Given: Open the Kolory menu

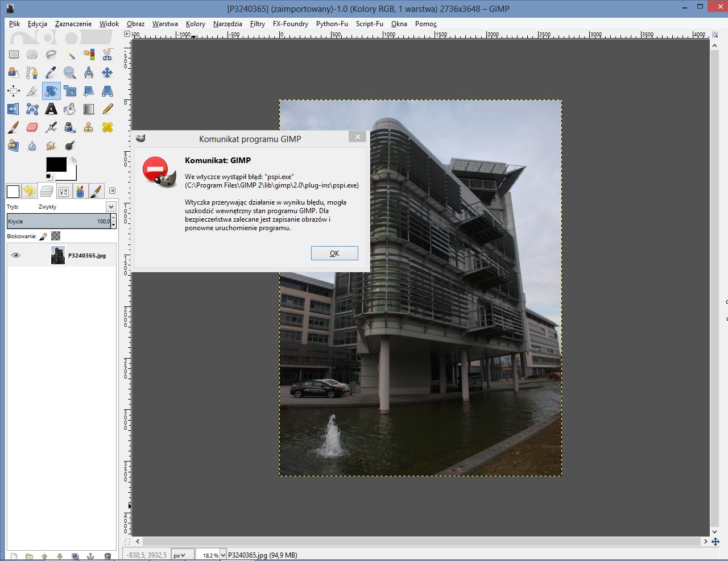Looking at the screenshot, I should (x=195, y=24).
